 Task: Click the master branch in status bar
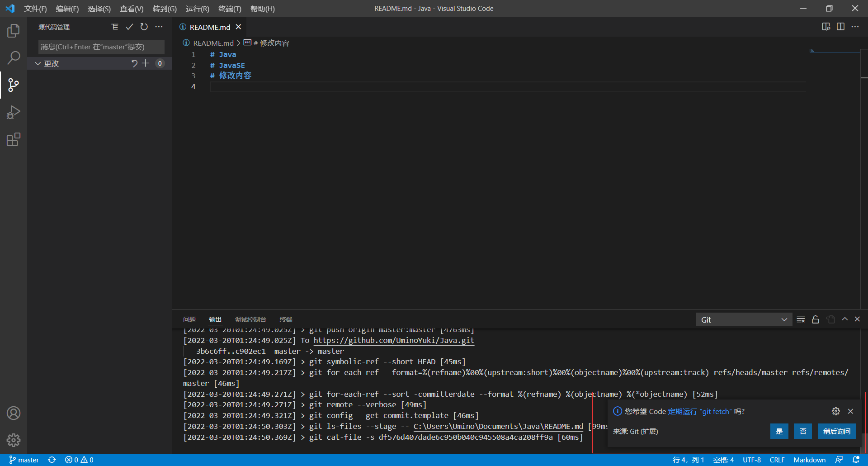click(24, 460)
